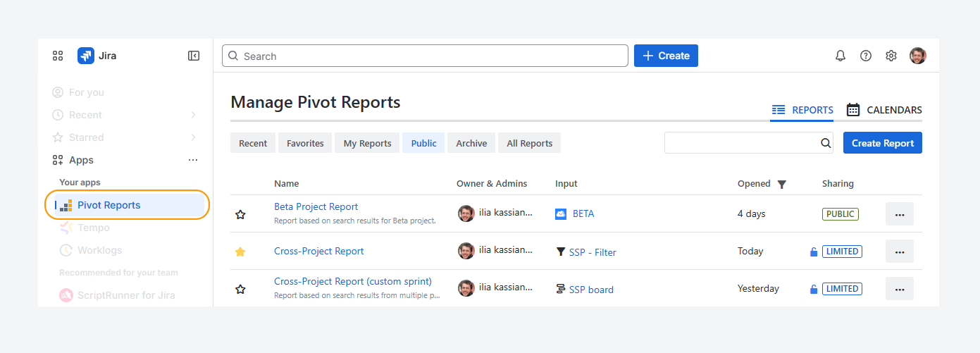Open Cross-Project Report (custom sprint) link
This screenshot has width=980, height=353.
[x=353, y=281]
